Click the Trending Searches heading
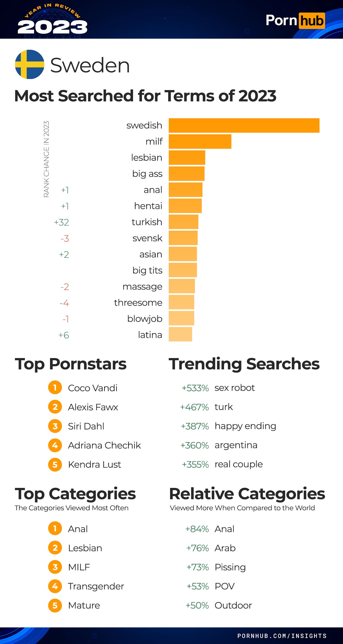 pos(244,364)
